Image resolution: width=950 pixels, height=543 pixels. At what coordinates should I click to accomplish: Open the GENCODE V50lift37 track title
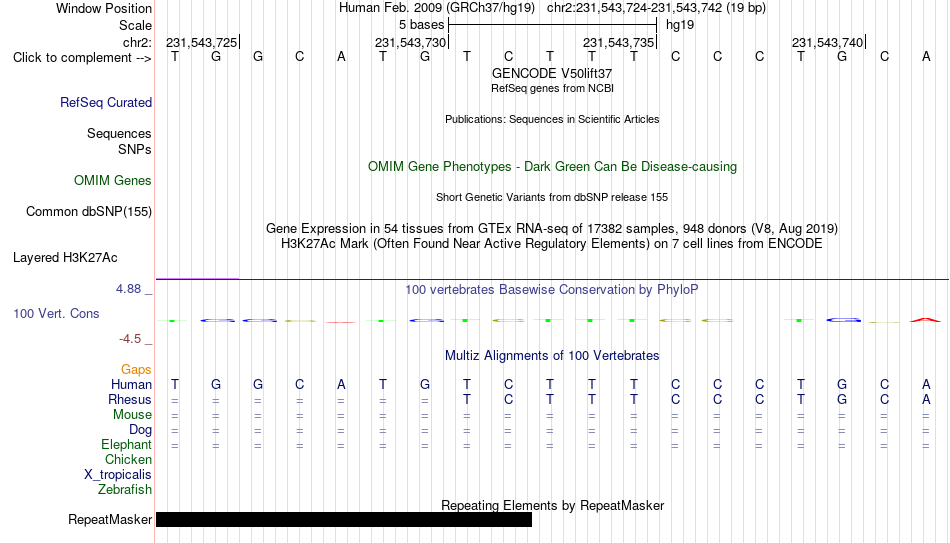tap(552, 73)
